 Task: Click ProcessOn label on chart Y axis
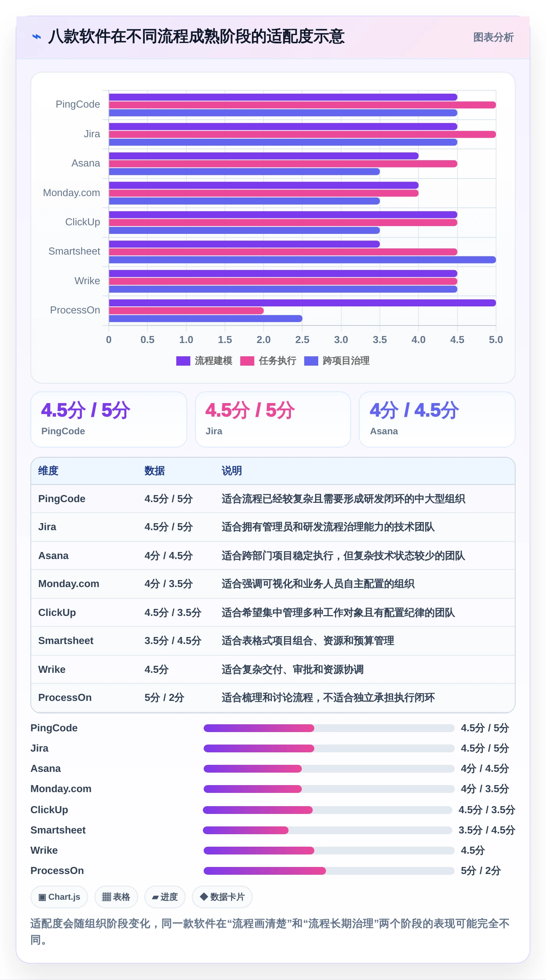point(75,310)
